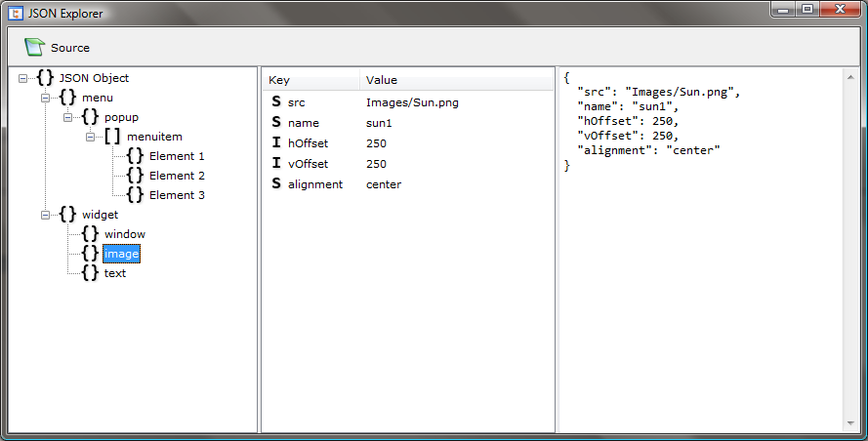Select Element 2 in the tree

click(x=177, y=176)
